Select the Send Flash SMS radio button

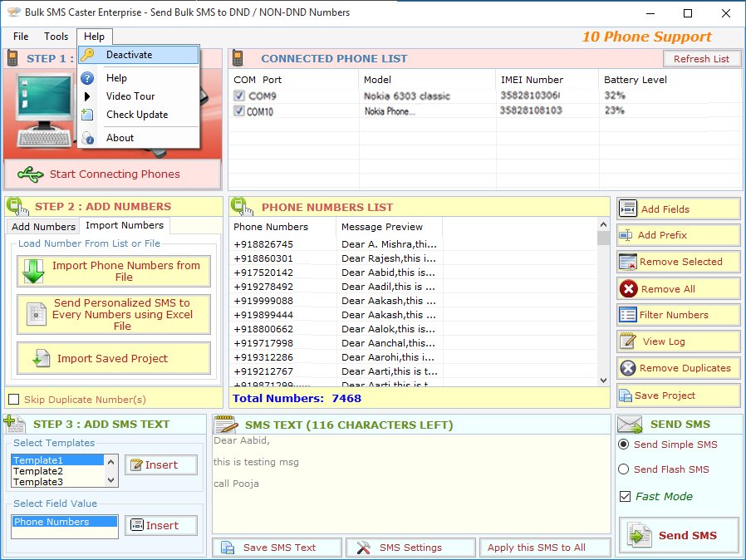(624, 469)
